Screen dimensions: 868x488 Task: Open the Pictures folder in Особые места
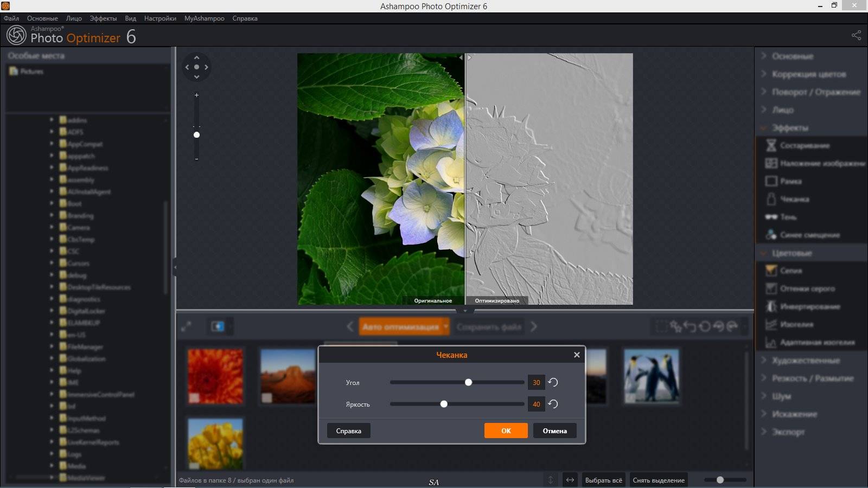point(26,71)
